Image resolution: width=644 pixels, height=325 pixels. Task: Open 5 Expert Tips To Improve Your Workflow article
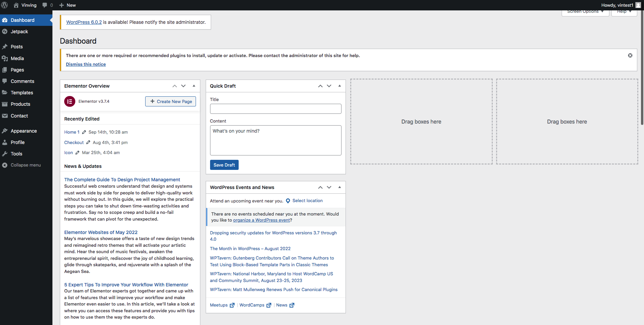point(126,285)
